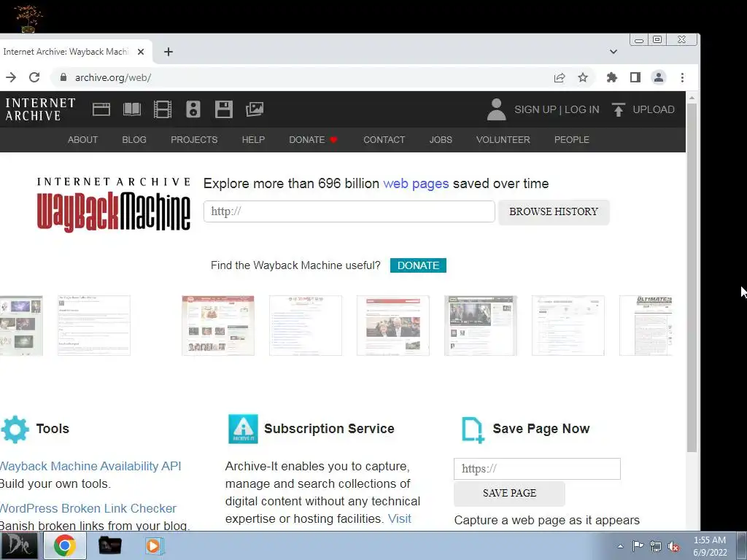
Task: Click the UPLOAD link text
Action: point(653,109)
